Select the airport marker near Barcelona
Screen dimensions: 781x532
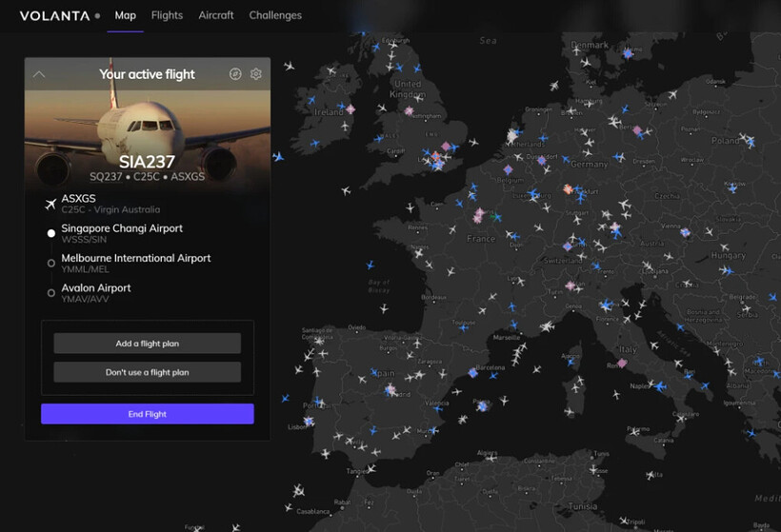tap(472, 372)
